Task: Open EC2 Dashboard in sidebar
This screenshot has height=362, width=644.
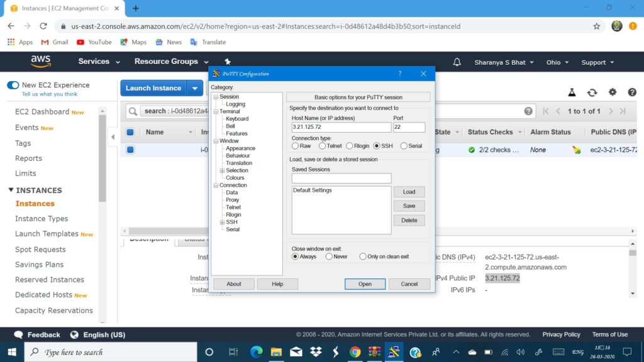Action: [42, 112]
